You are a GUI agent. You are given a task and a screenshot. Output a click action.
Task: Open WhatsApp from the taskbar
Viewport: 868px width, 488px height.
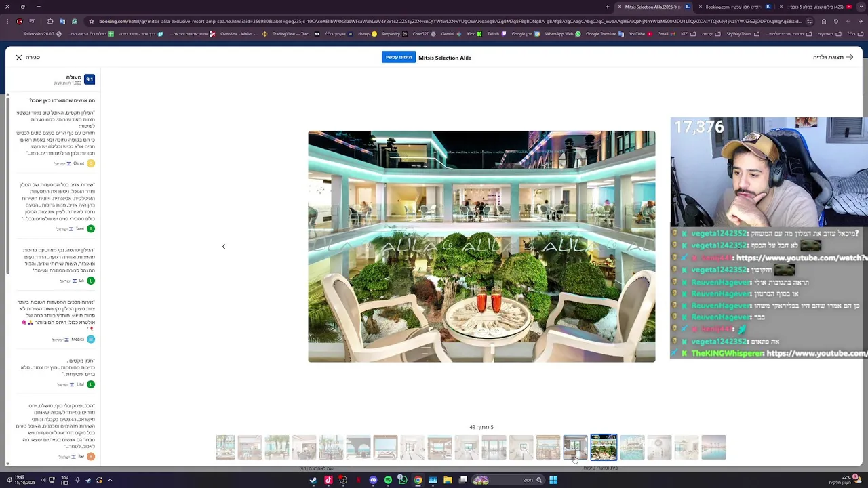(x=403, y=480)
